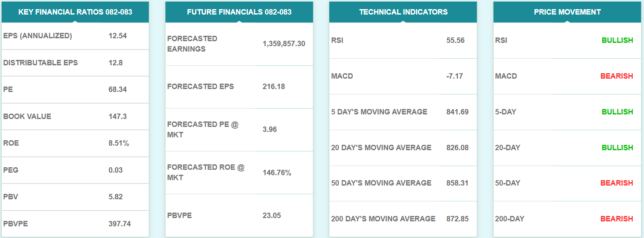The width and height of the screenshot is (644, 238).
Task: Click the Book Value label
Action: pos(27,117)
